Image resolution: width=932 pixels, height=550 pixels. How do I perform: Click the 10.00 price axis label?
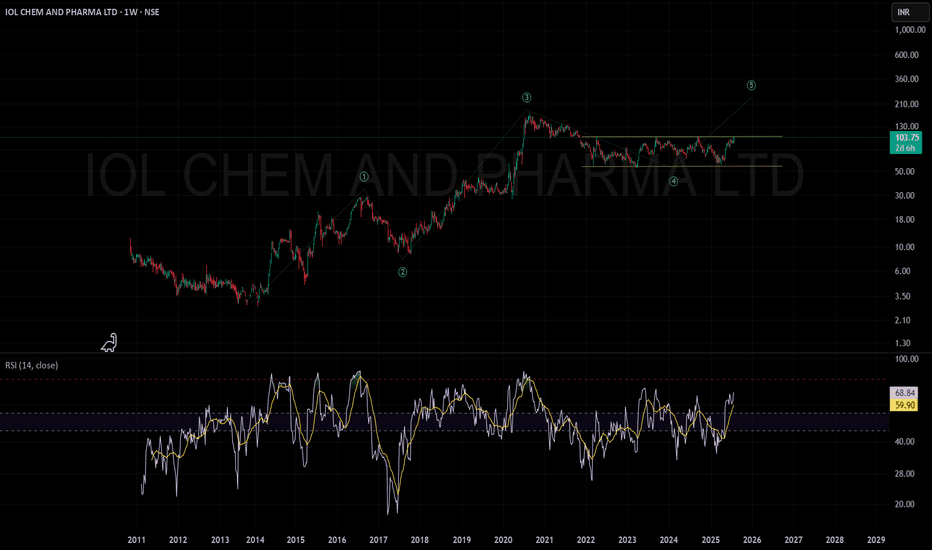coord(905,247)
